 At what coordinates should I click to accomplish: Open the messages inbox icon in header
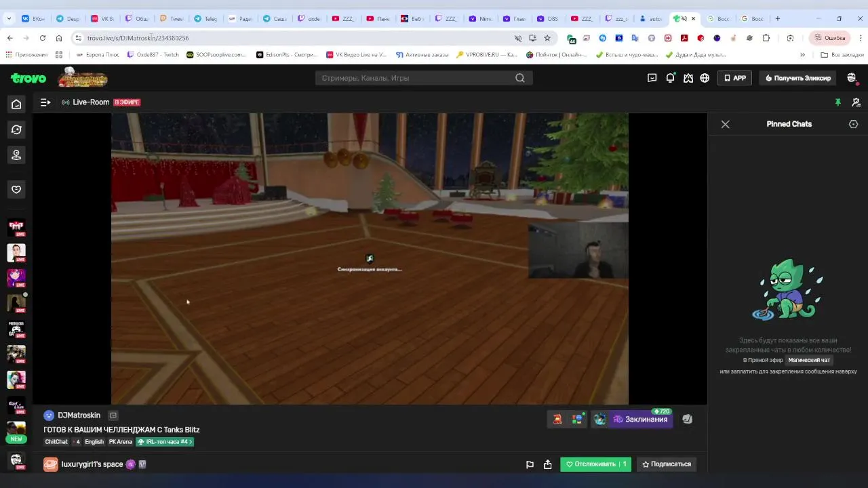[652, 78]
